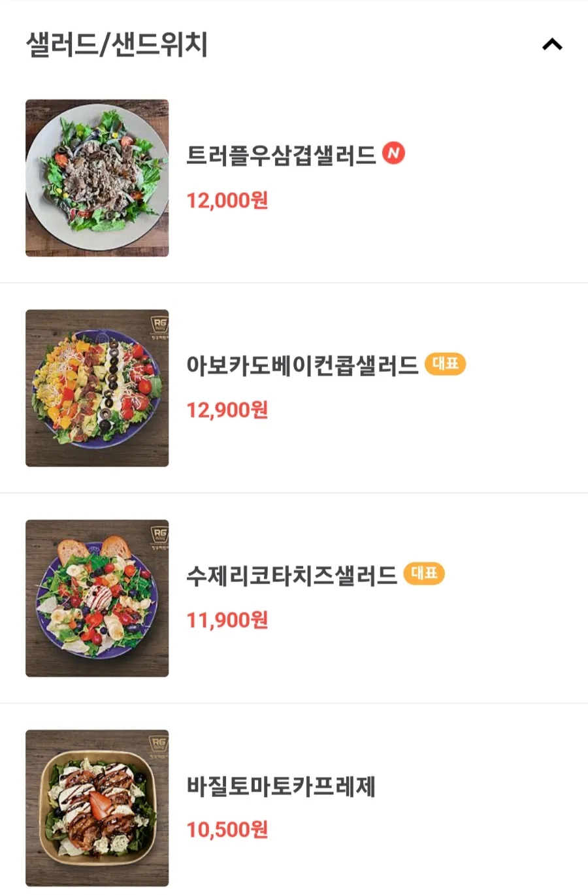Select the 바질토마토카프레제 menu name

click(281, 785)
